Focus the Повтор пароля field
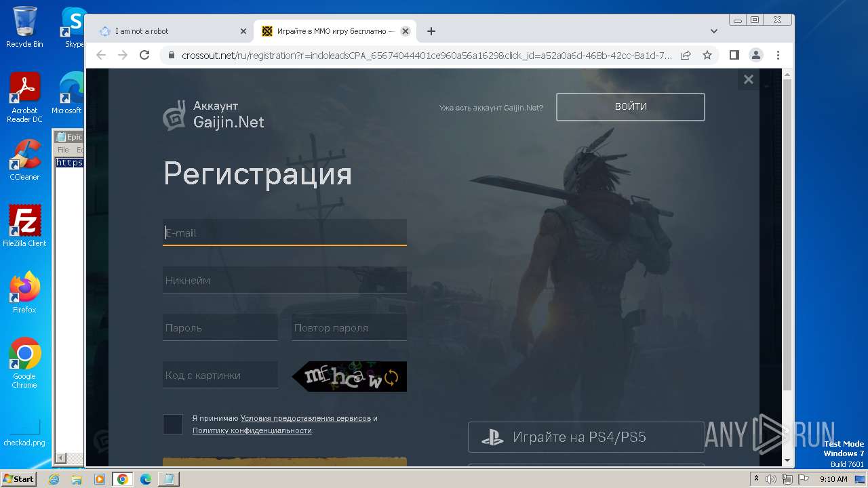This screenshot has height=488, width=868. [x=349, y=327]
